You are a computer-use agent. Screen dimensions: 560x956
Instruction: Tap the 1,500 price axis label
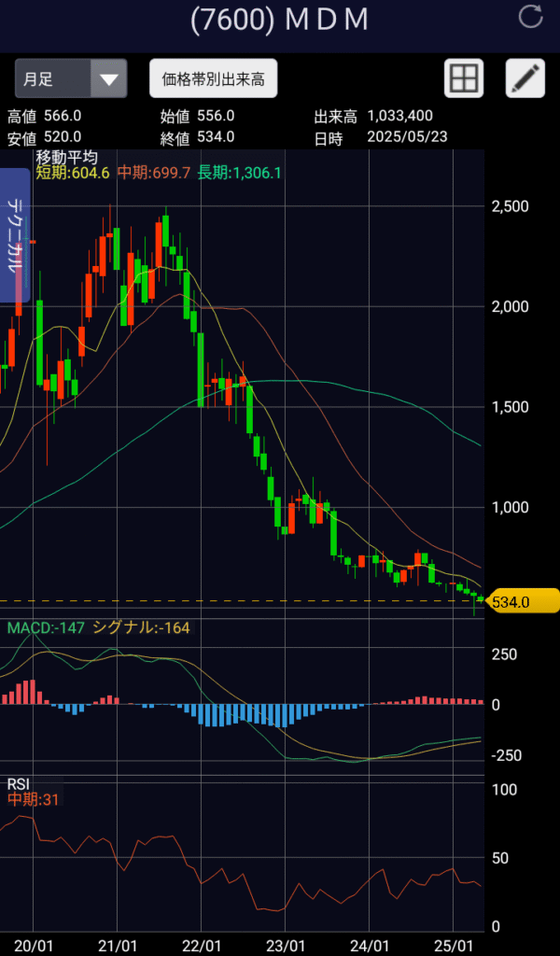(510, 407)
